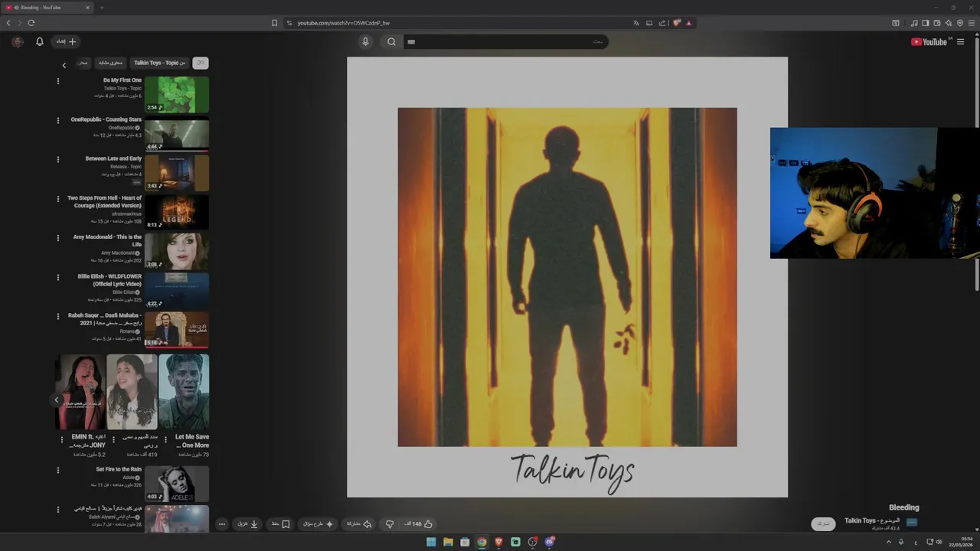This screenshot has height=551, width=980.
Task: Bookmark this page with the bookmark icon
Action: coord(274,23)
